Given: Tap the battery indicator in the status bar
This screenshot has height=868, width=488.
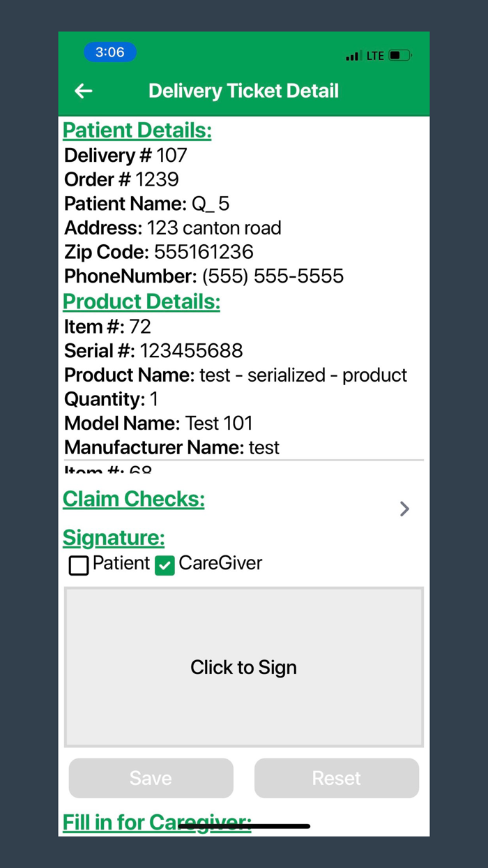Looking at the screenshot, I should click(x=400, y=54).
